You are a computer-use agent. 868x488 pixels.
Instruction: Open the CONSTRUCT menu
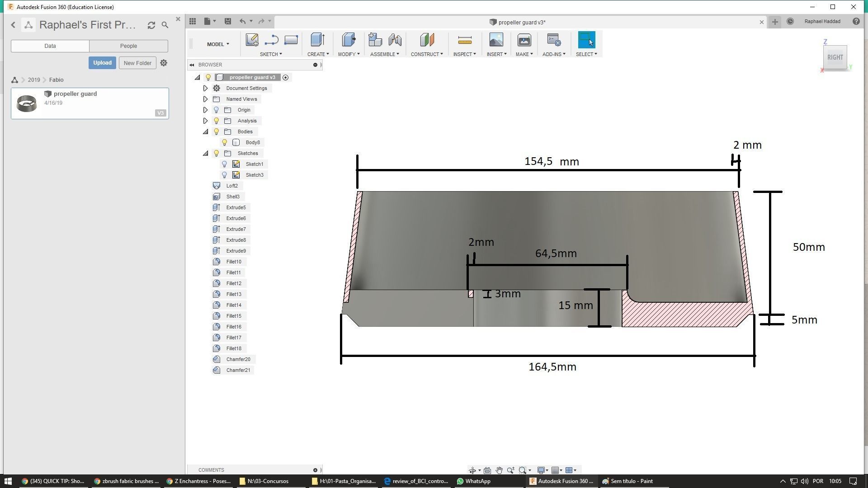(426, 54)
